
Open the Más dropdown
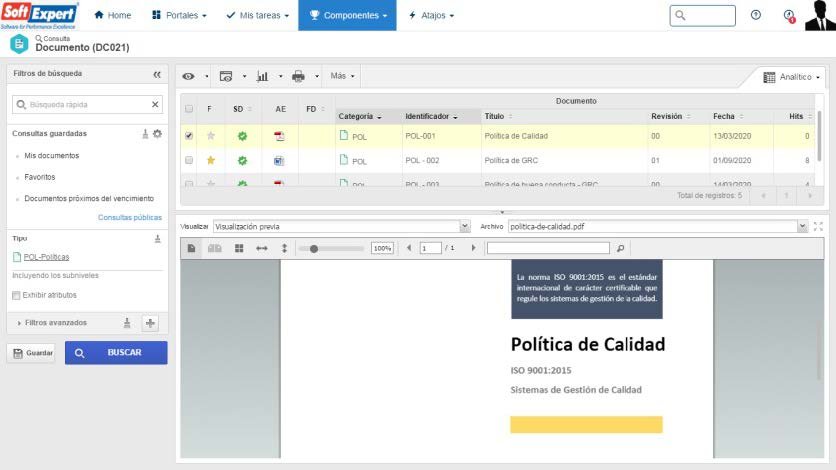tap(342, 76)
